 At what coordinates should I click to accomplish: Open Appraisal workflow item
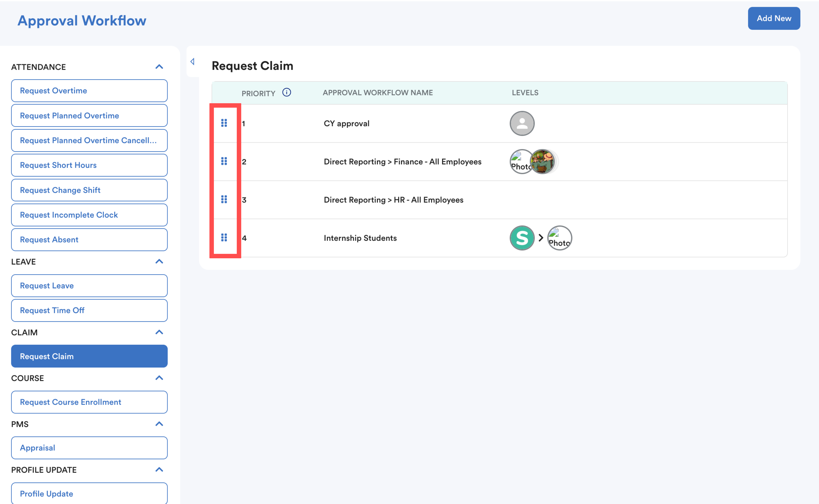[89, 448]
